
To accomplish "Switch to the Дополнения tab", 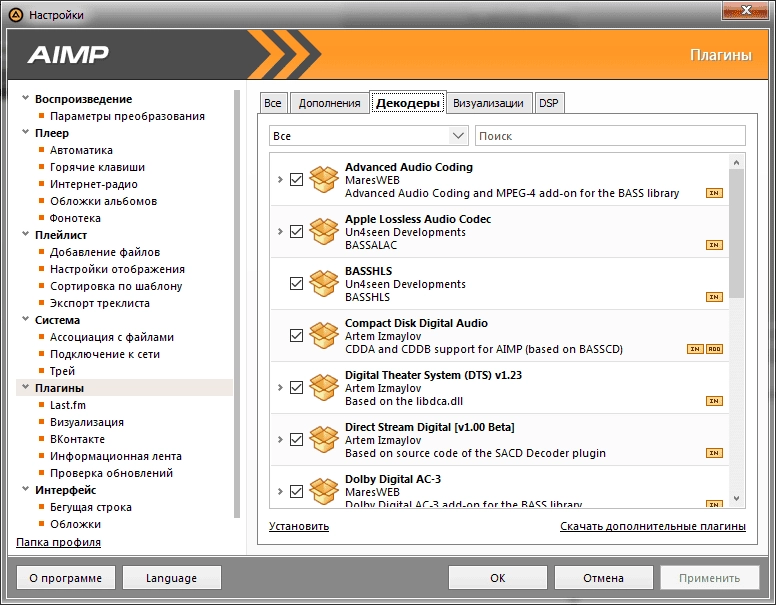I will click(x=329, y=103).
